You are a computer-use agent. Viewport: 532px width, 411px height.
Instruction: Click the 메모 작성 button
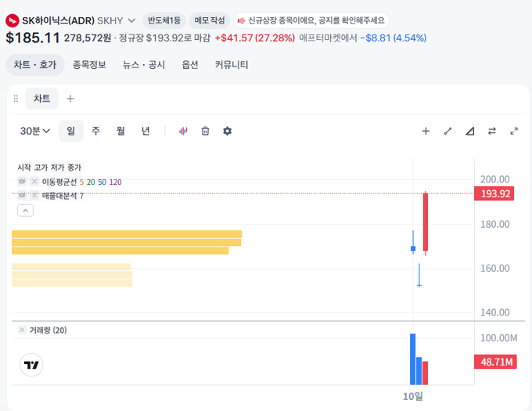coord(210,20)
